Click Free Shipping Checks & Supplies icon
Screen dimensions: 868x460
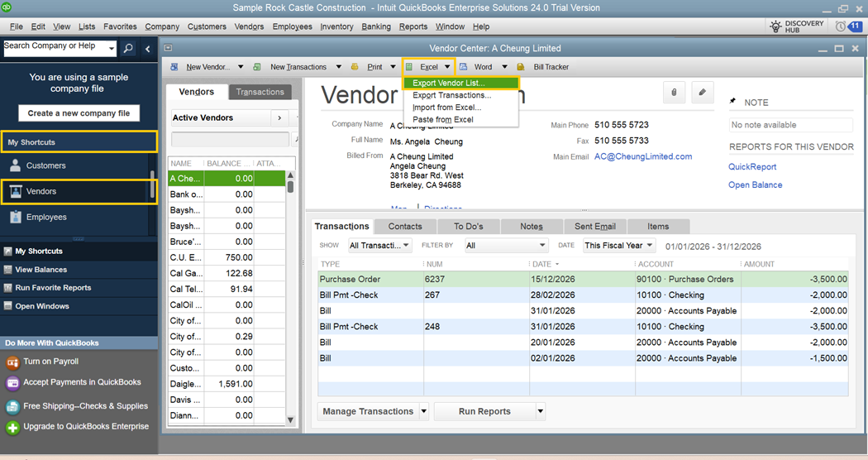coord(12,407)
